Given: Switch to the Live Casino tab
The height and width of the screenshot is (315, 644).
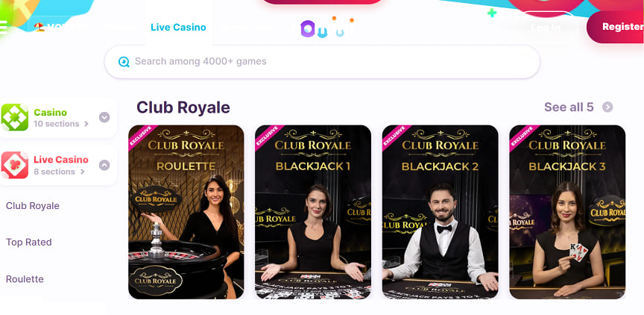Looking at the screenshot, I should point(178,27).
